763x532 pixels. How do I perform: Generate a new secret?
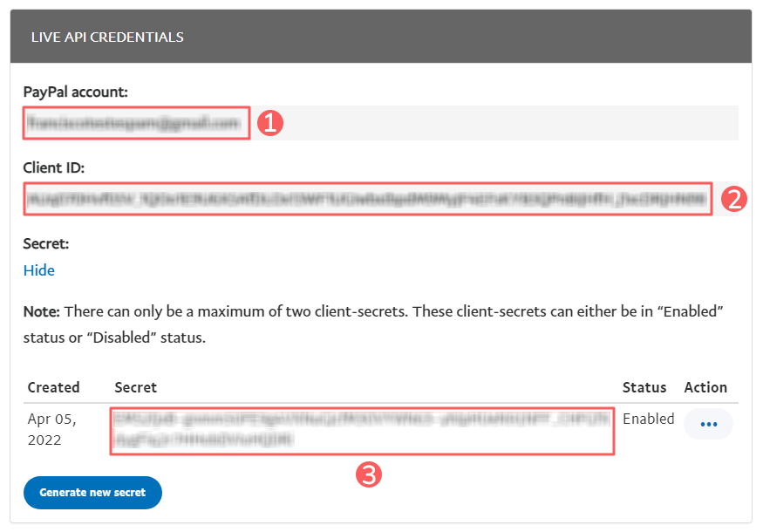(92, 492)
